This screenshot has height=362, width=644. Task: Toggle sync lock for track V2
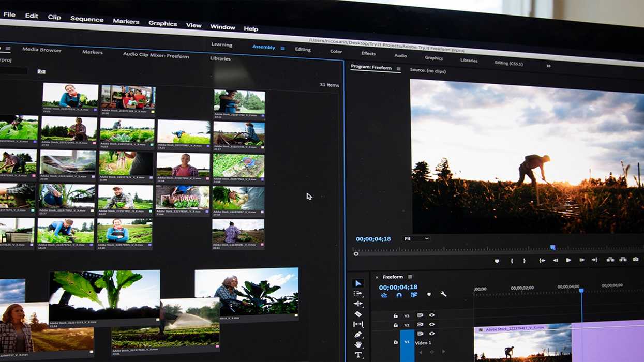click(420, 325)
